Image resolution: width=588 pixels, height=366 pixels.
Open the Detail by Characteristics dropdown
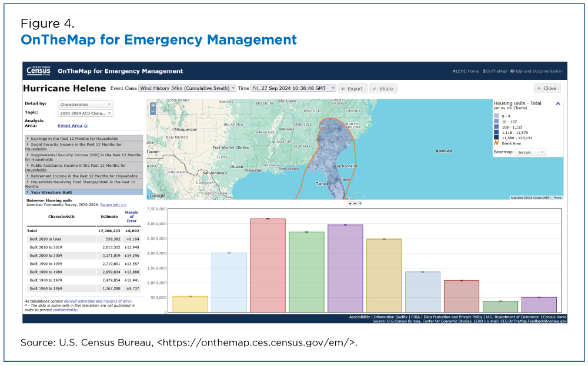pos(85,104)
